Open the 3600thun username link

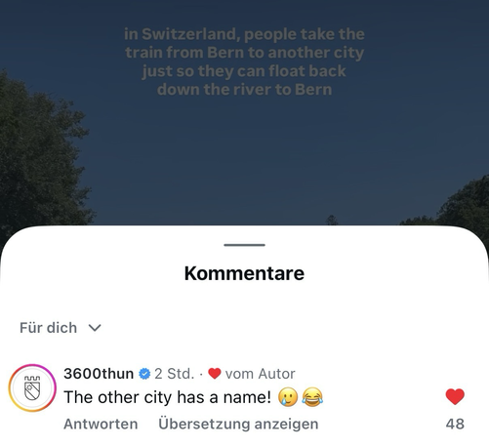point(99,374)
